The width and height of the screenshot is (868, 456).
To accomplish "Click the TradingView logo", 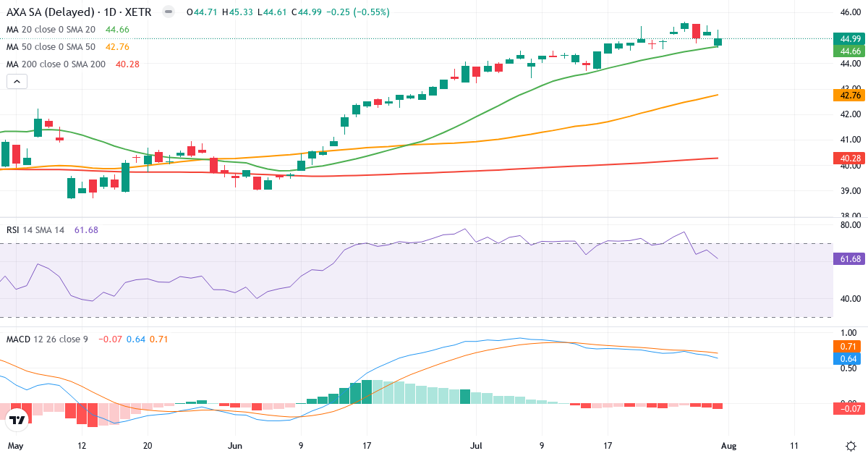I will (17, 420).
